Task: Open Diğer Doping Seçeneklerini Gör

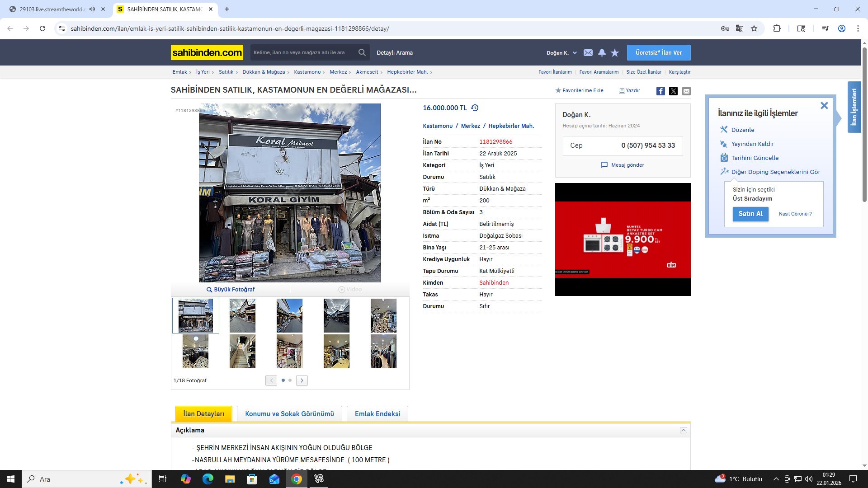Action: (775, 172)
